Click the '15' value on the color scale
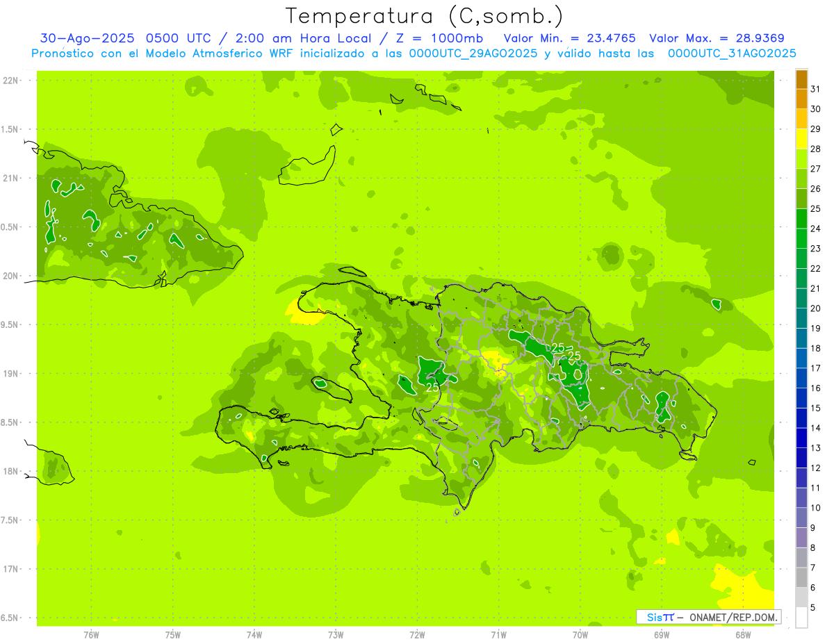Image resolution: width=834 pixels, height=644 pixels. coord(815,408)
